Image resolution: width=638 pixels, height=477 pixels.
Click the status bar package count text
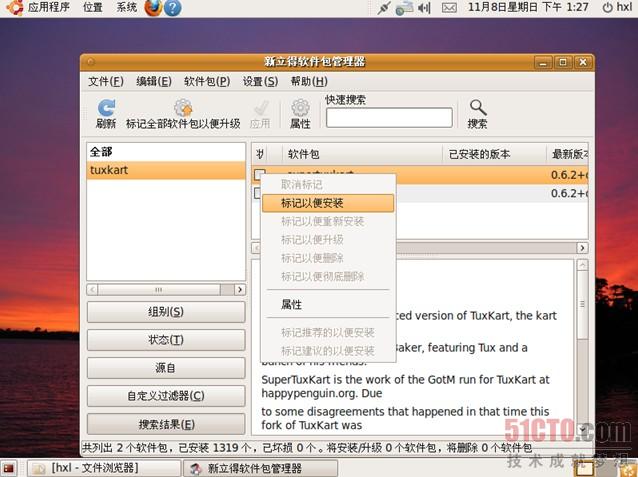coord(307,448)
